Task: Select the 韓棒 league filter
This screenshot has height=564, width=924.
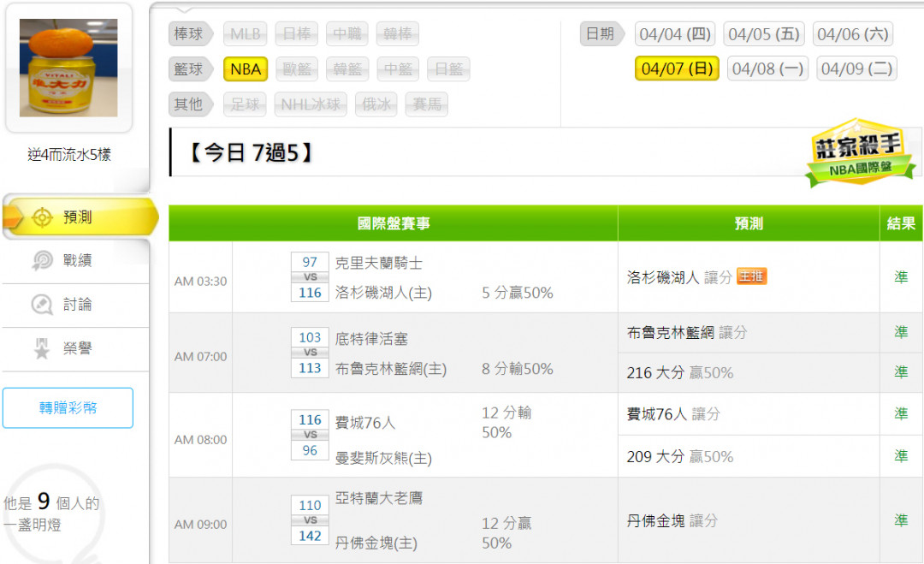Action: [398, 33]
